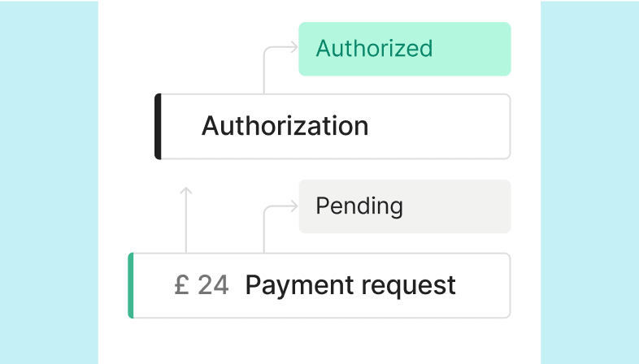Viewport: 639px width, 364px height.
Task: Click the arrowhead pointing to Pending
Action: pyautogui.click(x=294, y=206)
